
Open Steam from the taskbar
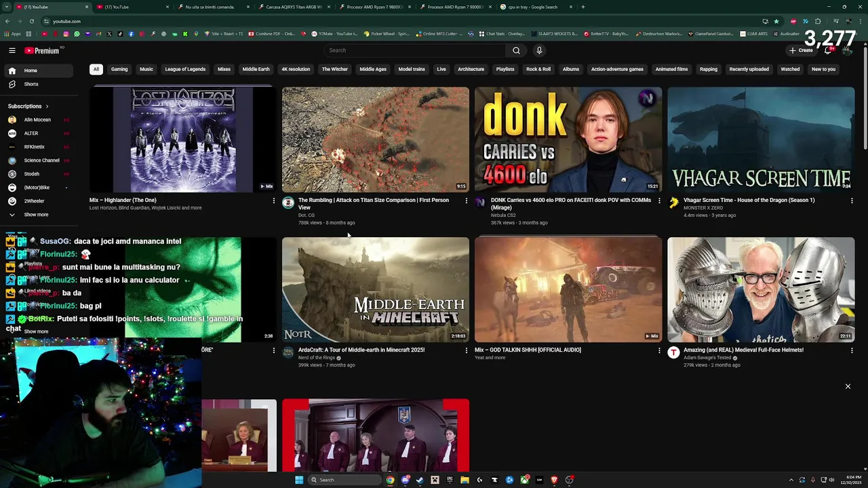[420, 480]
